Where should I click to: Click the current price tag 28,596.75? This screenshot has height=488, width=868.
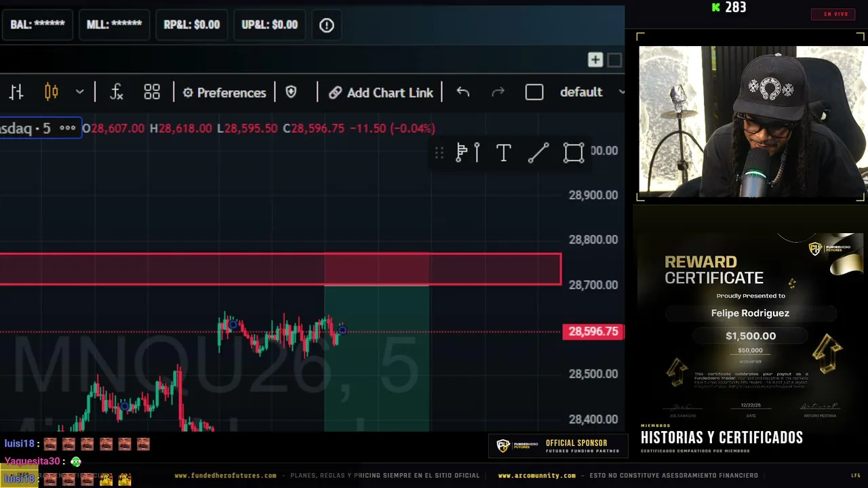[593, 331]
